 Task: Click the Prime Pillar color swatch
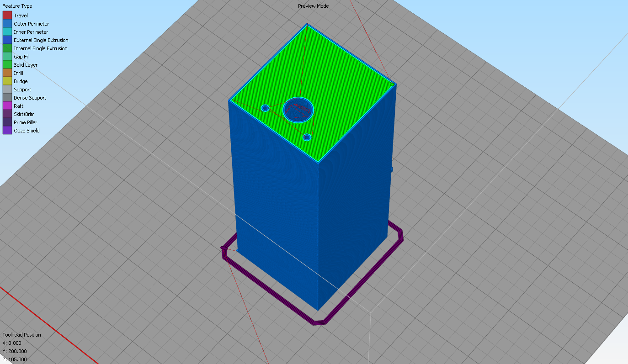point(7,122)
